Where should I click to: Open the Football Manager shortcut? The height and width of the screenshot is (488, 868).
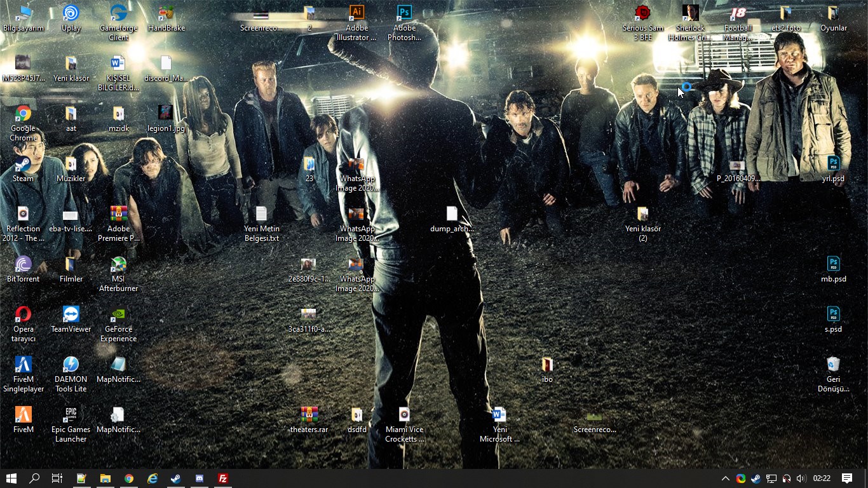coord(738,23)
